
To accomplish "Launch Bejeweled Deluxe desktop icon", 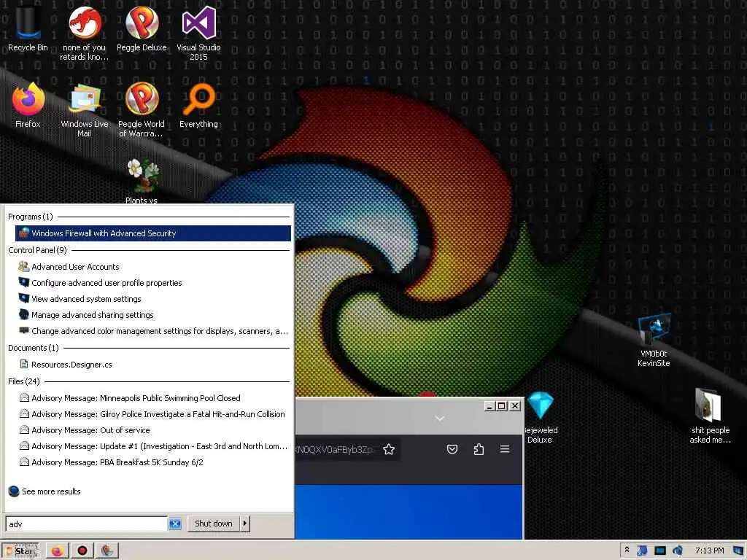I will 540,417.
